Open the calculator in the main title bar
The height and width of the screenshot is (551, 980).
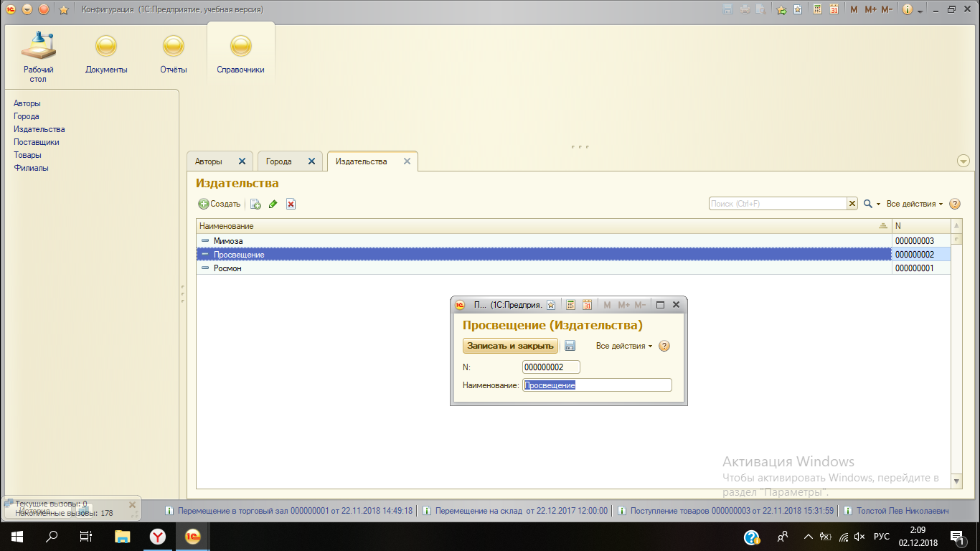(817, 9)
